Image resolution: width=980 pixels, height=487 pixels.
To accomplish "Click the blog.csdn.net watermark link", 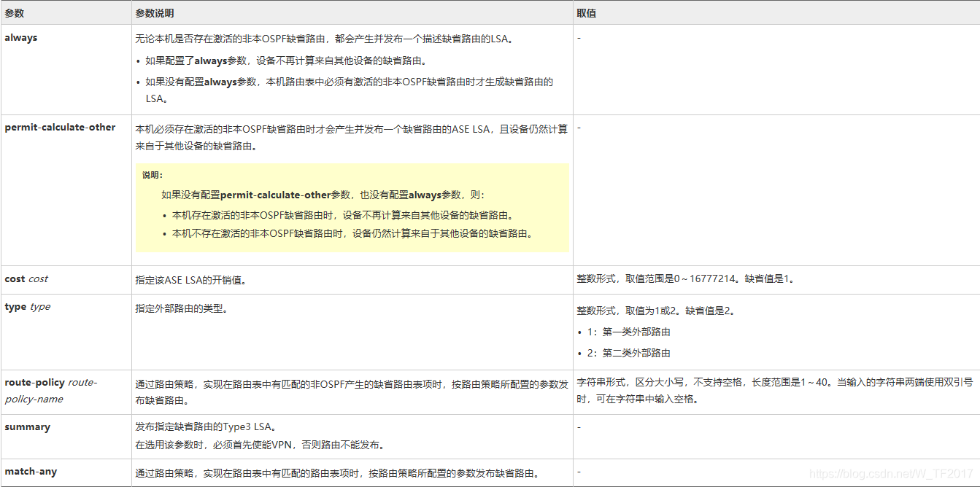I will coord(891,473).
